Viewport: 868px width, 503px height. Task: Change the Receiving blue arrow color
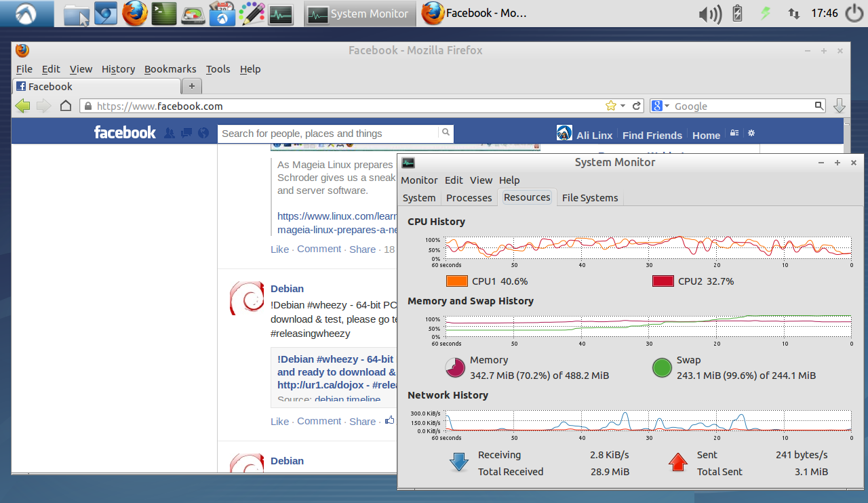tap(459, 462)
